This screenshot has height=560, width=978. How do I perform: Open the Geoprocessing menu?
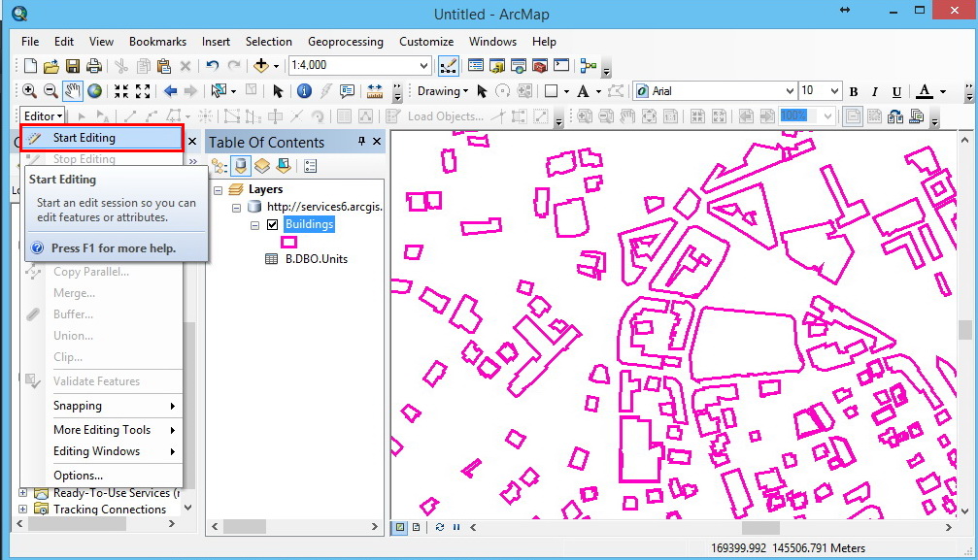coord(346,41)
